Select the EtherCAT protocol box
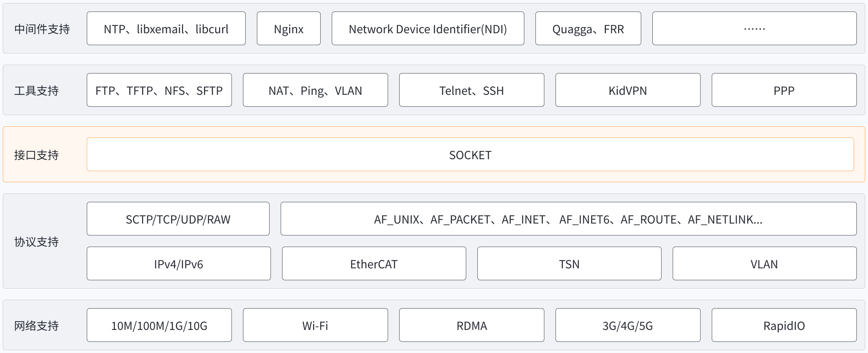 click(374, 264)
